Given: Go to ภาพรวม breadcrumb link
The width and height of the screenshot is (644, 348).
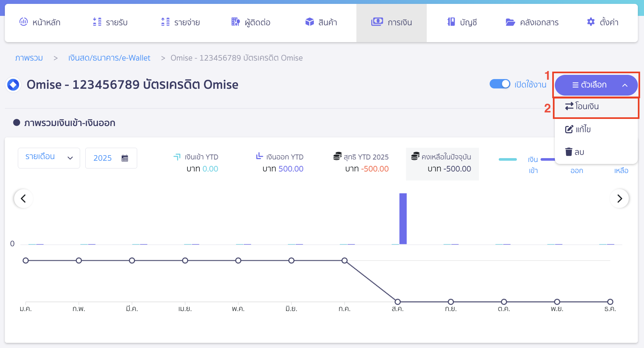Looking at the screenshot, I should tap(29, 58).
